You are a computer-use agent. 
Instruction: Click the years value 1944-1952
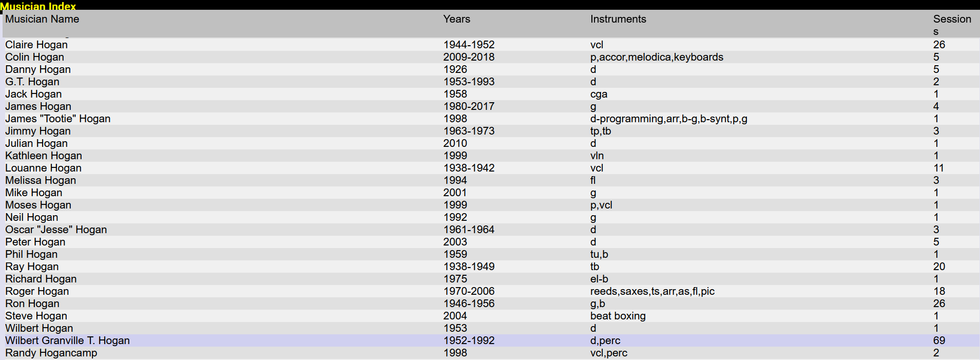469,45
